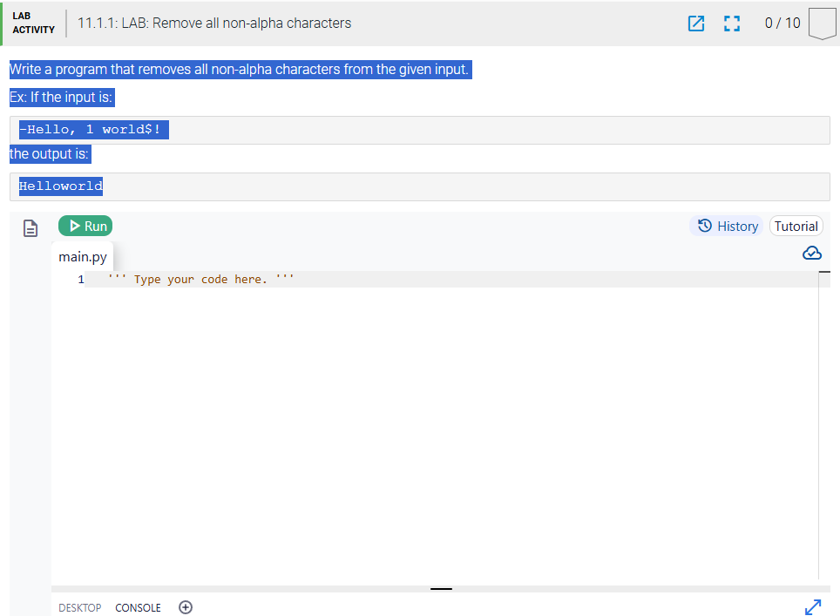Screen dimensions: 840x616
Task: Click the lab completion badge icon
Action: [x=823, y=24]
